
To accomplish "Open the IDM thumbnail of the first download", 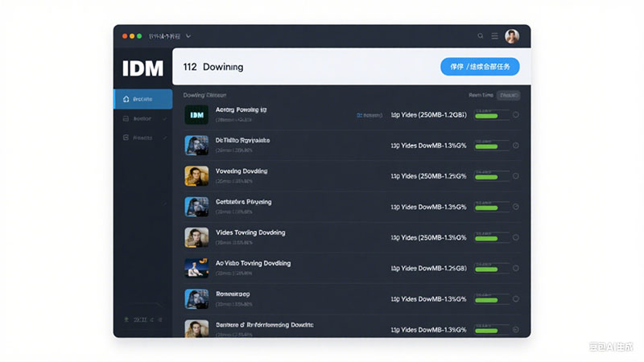I will pos(196,115).
